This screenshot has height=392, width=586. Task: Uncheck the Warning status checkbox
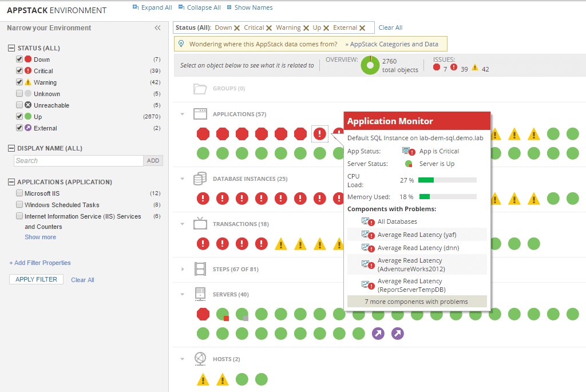[19, 82]
